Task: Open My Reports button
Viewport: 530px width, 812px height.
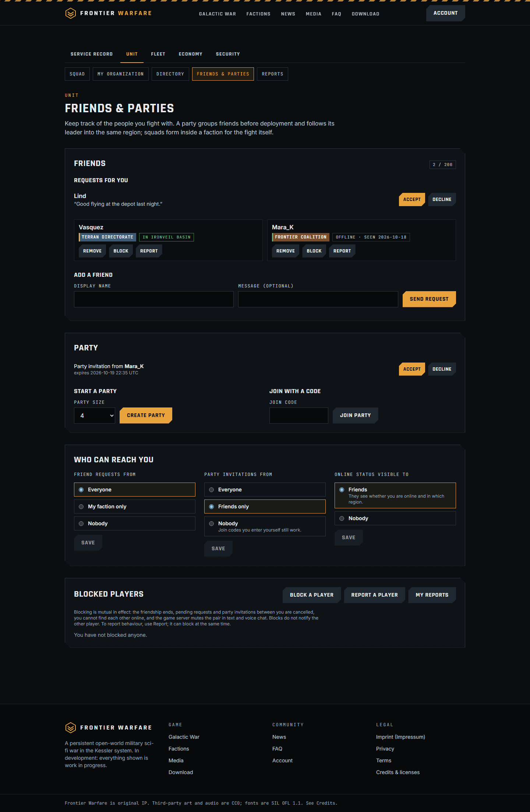Action: [432, 595]
